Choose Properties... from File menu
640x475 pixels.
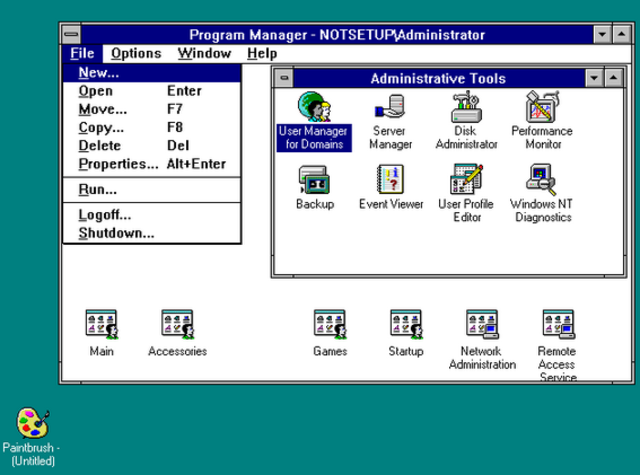[152, 164]
